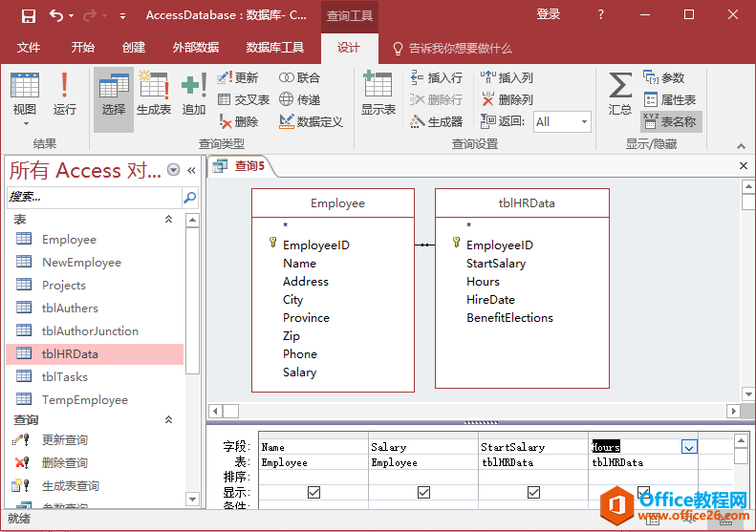Click the Run (运行) query icon
The width and height of the screenshot is (756, 532).
click(x=64, y=93)
